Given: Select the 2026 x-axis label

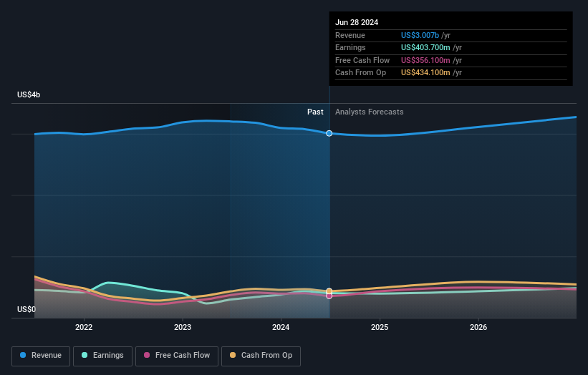Looking at the screenshot, I should (478, 327).
